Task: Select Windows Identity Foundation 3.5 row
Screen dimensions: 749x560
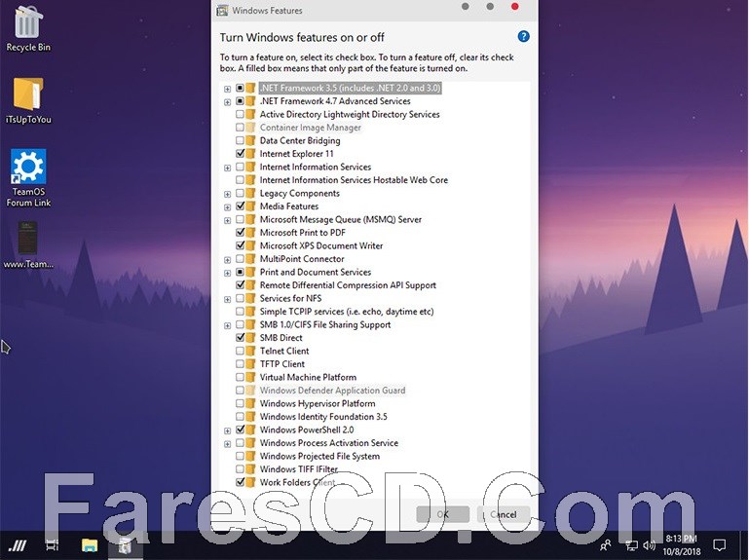Action: coord(323,417)
